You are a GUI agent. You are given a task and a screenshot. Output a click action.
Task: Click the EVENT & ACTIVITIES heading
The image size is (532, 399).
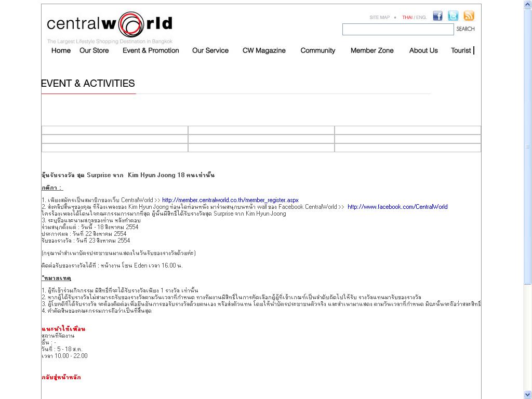88,84
